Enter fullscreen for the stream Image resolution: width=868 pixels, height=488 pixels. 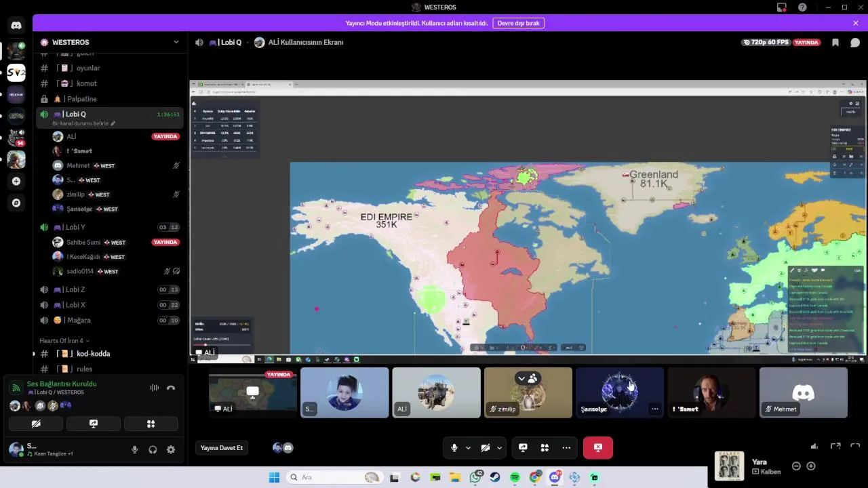(855, 446)
